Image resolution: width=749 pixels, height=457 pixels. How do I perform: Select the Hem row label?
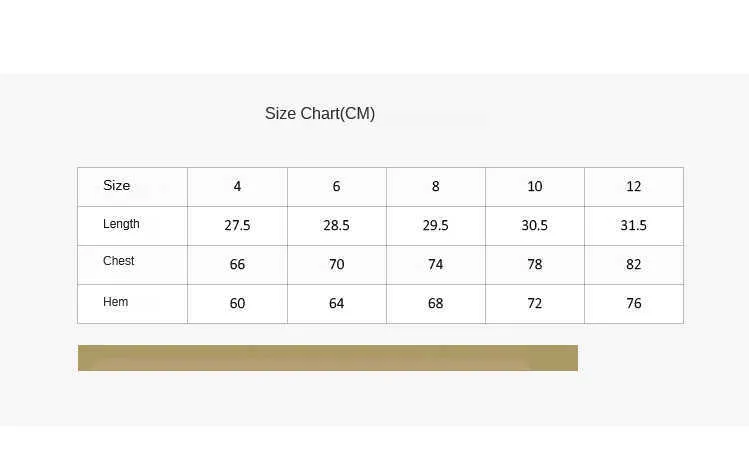click(116, 302)
